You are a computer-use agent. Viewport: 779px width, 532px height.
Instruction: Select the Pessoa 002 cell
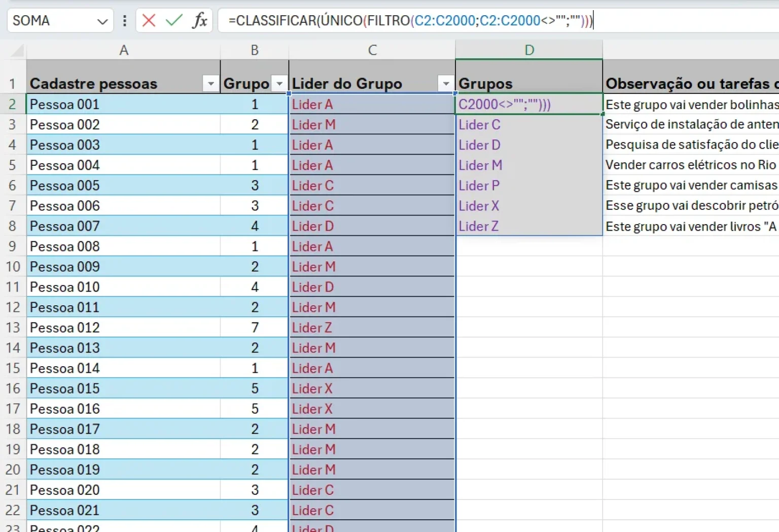(x=123, y=124)
